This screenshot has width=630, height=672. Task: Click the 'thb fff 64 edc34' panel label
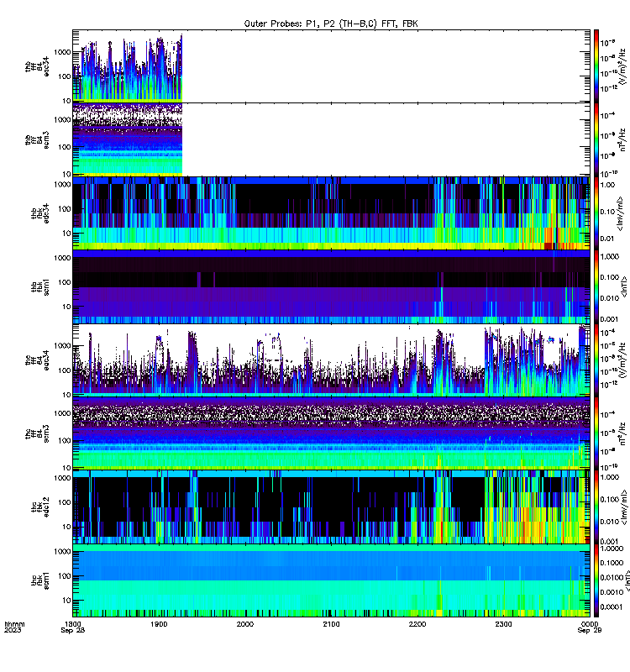point(37,66)
